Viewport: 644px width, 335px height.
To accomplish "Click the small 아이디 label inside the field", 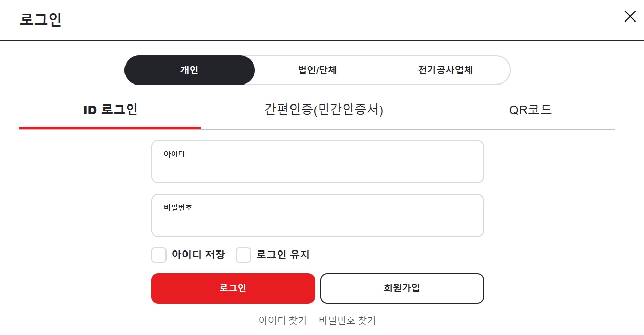I will pyautogui.click(x=174, y=154).
